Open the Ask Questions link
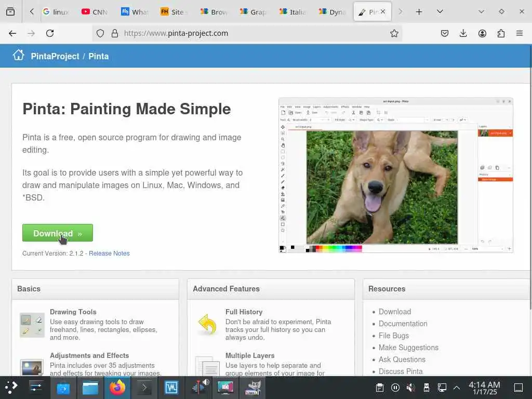The height and width of the screenshot is (399, 532). [402, 360]
